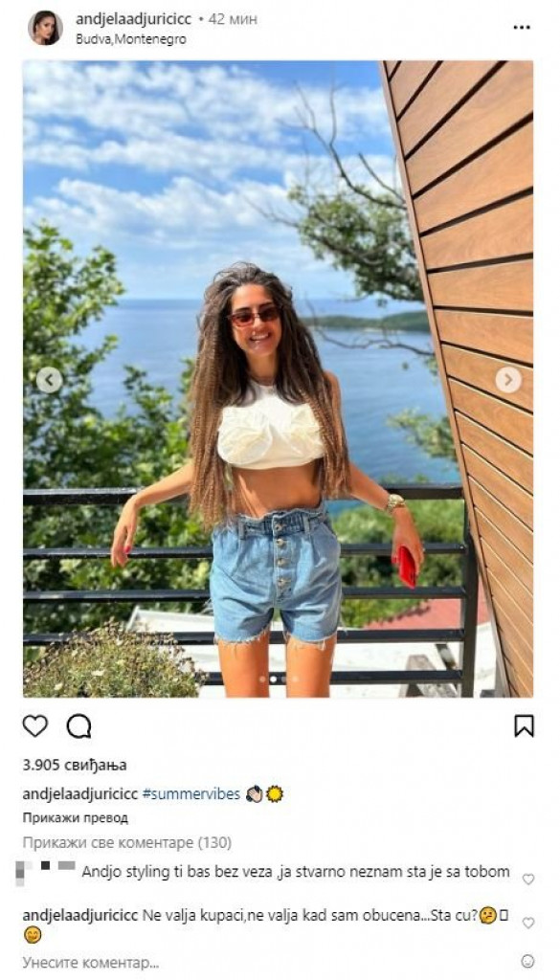Image resolution: width=560 pixels, height=980 pixels.
Task: Expand all comments Прикажи све коментаре (130)
Action: coord(127,842)
